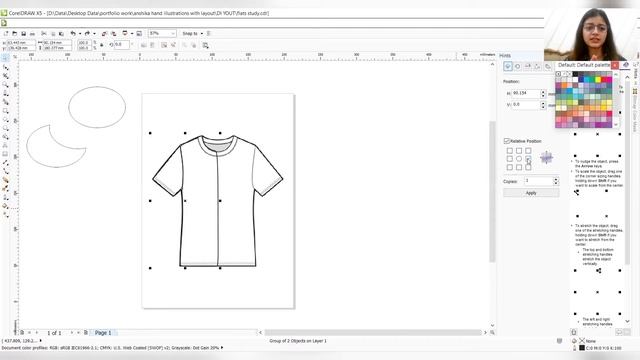Check the middle-left anchor point box

(509, 159)
